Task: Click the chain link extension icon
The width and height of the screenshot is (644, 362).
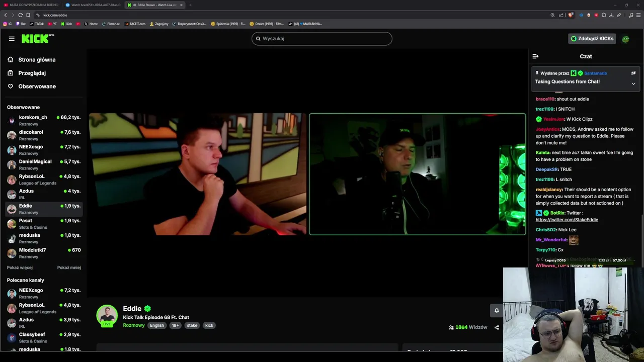Action: (619, 15)
